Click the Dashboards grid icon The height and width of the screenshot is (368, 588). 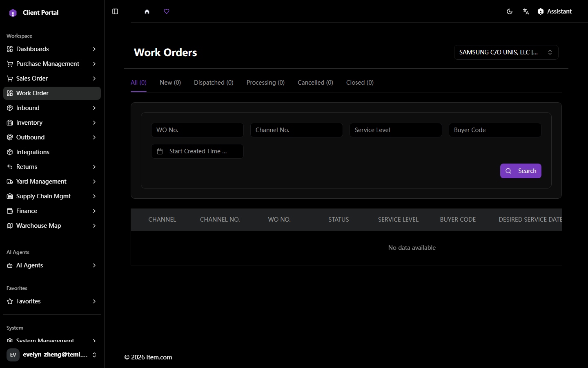tap(10, 49)
